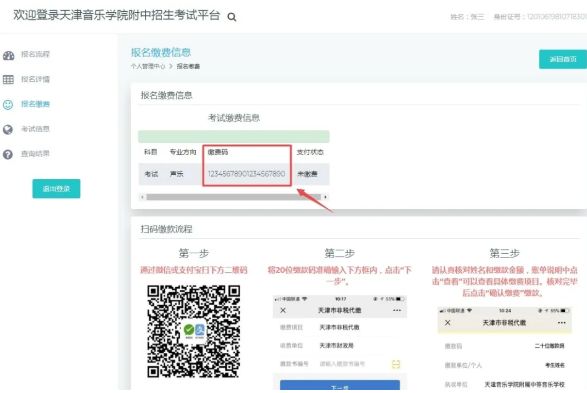587x393 pixels.
Task: Click the 科目 column header
Action: click(x=150, y=152)
